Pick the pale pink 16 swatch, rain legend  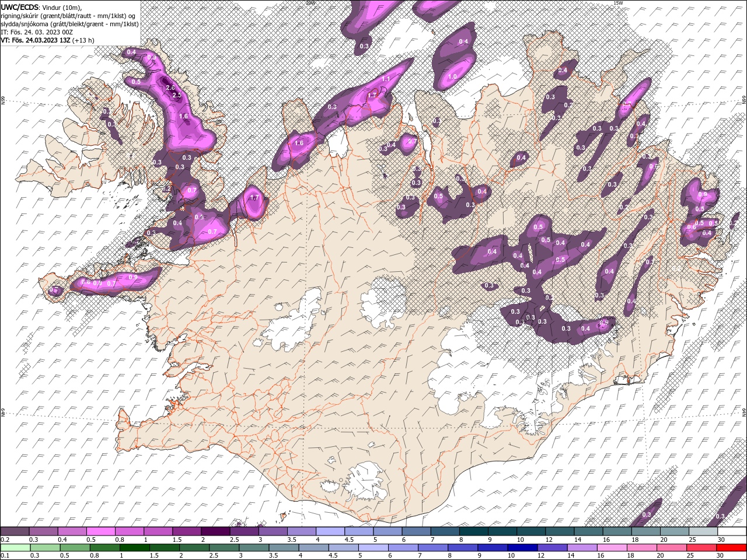click(611, 547)
